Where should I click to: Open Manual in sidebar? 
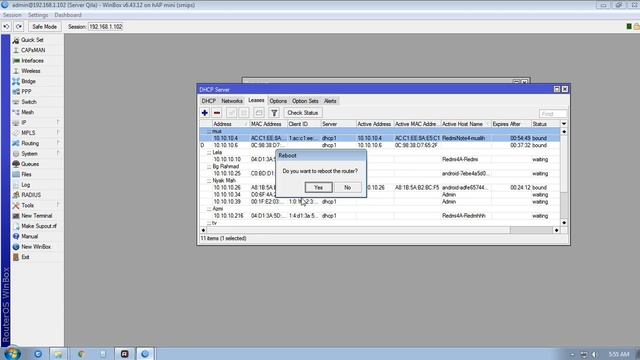click(x=29, y=236)
